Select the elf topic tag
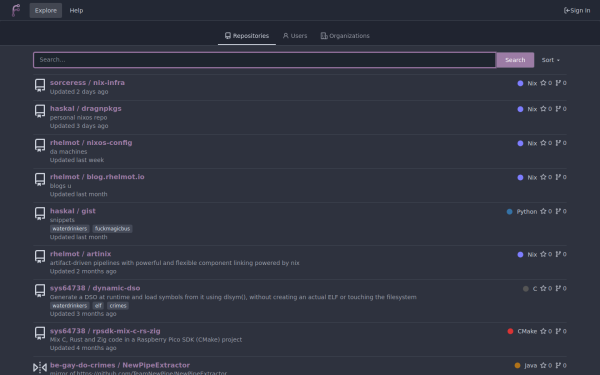600x375 pixels. tap(98, 305)
